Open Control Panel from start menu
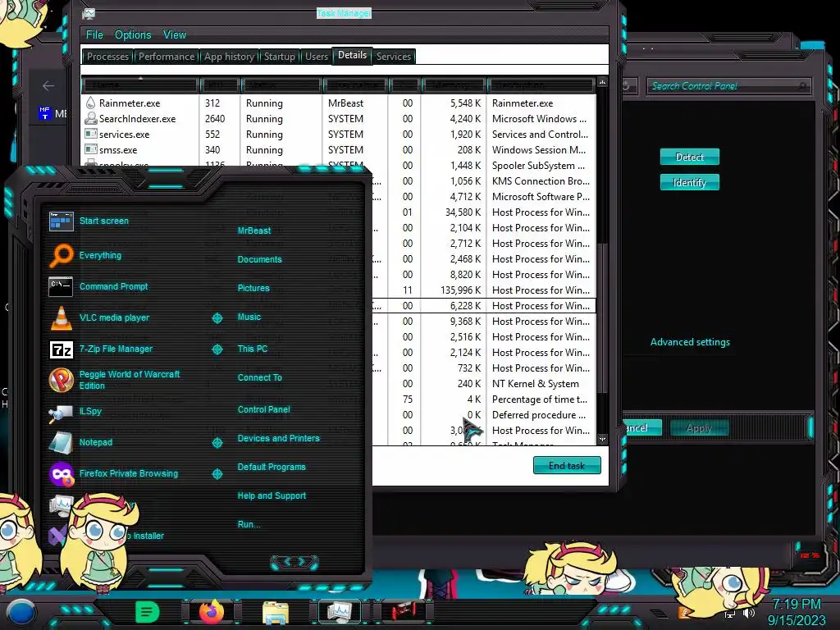This screenshot has width=840, height=630. click(263, 409)
